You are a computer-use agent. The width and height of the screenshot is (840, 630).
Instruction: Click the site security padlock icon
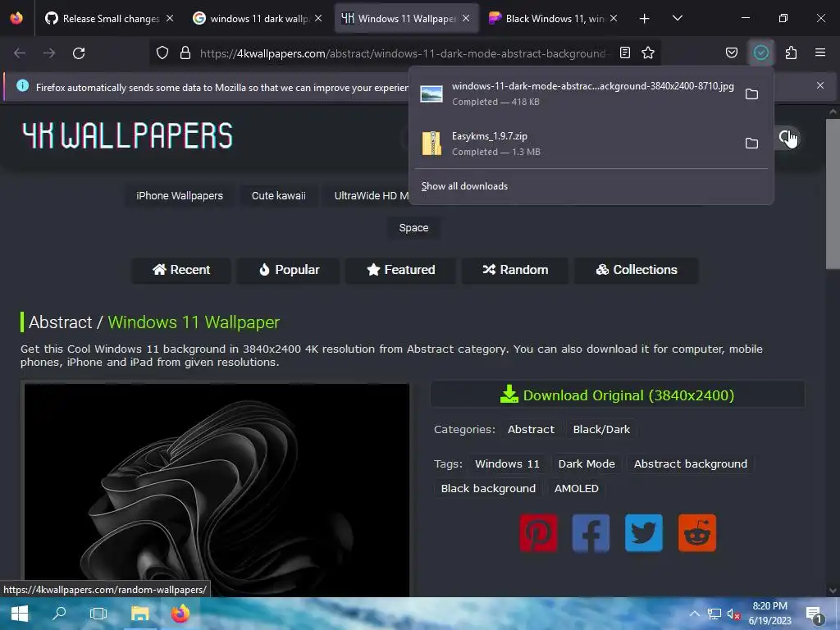185,53
